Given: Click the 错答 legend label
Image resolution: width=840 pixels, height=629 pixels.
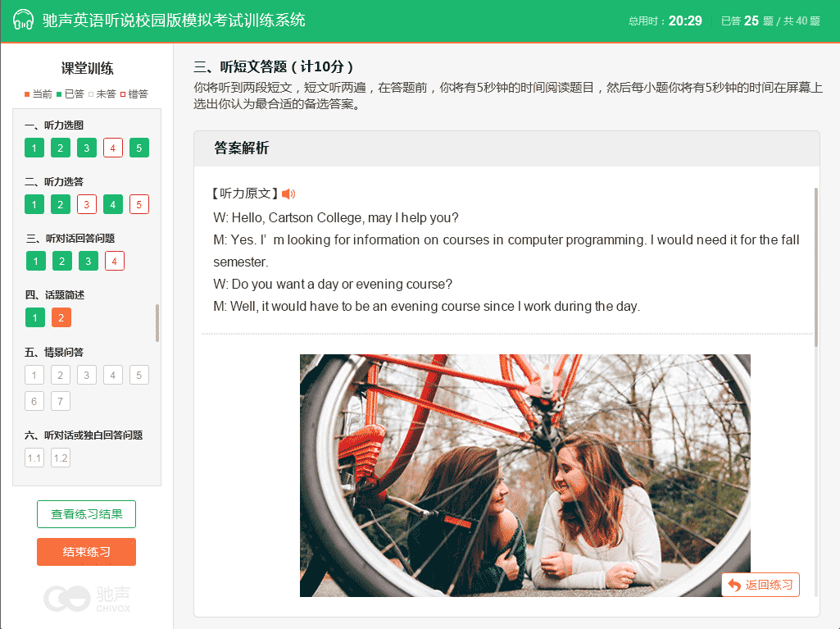Looking at the screenshot, I should click(x=138, y=93).
